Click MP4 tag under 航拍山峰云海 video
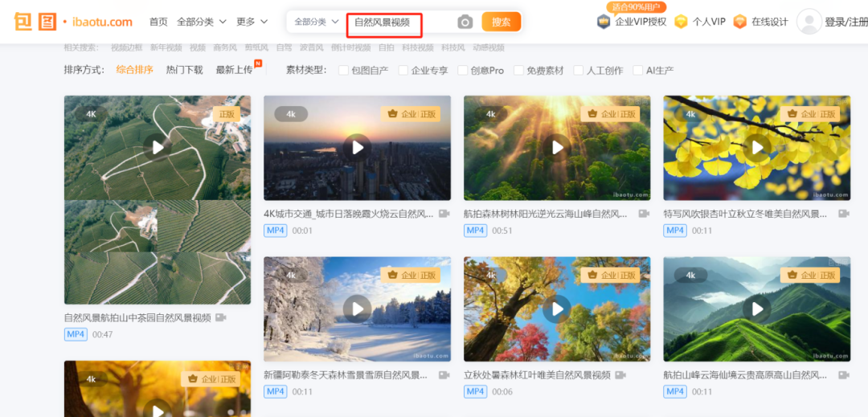The height and width of the screenshot is (417, 868). click(675, 391)
